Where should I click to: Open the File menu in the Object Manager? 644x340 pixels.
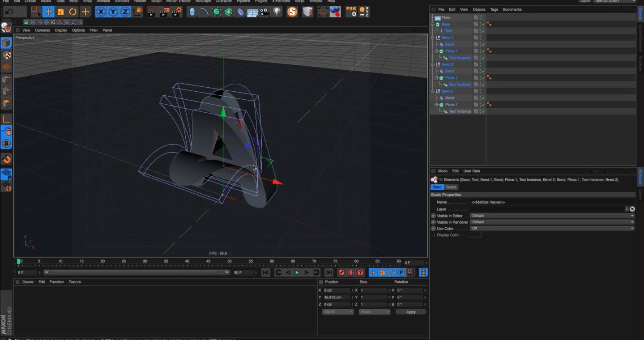441,9
